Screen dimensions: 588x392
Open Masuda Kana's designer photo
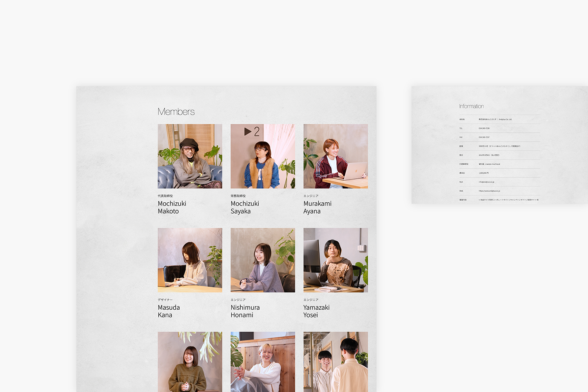pos(190,260)
